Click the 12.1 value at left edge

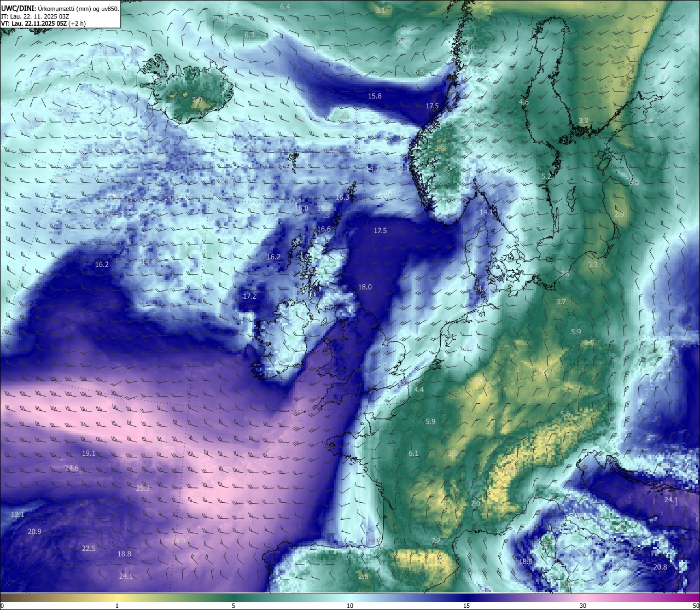point(17,514)
